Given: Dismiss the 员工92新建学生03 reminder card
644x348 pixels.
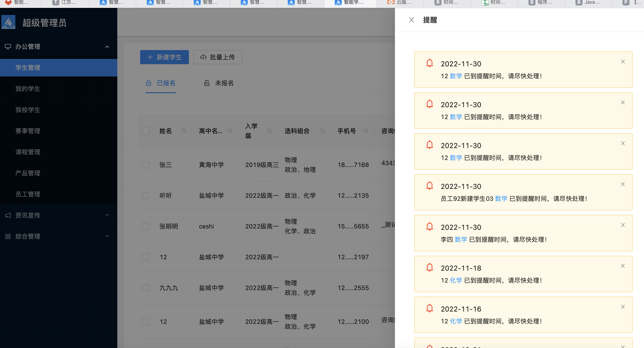Looking at the screenshot, I should click(623, 184).
